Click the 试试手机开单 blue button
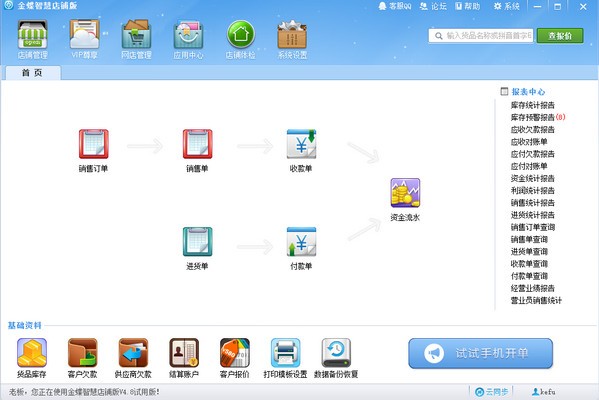 [x=481, y=353]
